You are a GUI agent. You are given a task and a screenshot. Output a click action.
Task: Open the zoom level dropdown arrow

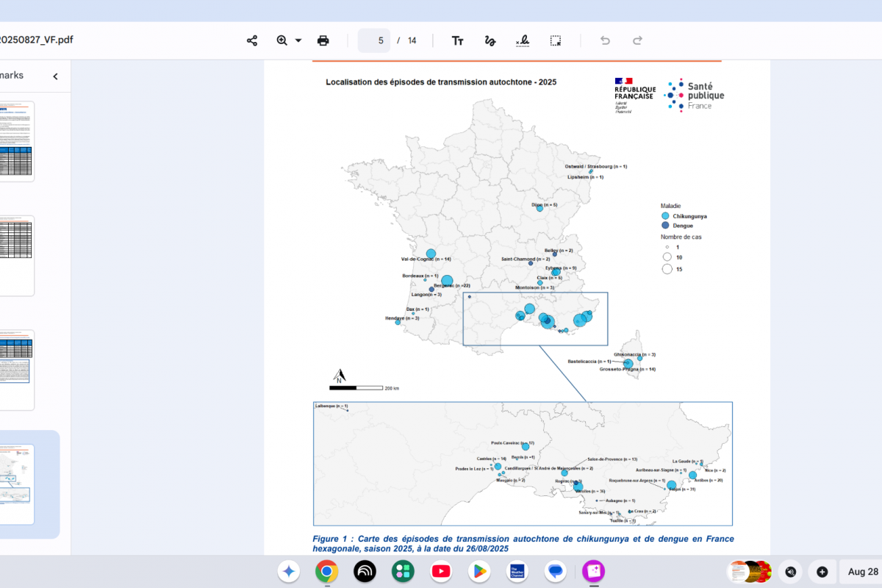(x=298, y=40)
